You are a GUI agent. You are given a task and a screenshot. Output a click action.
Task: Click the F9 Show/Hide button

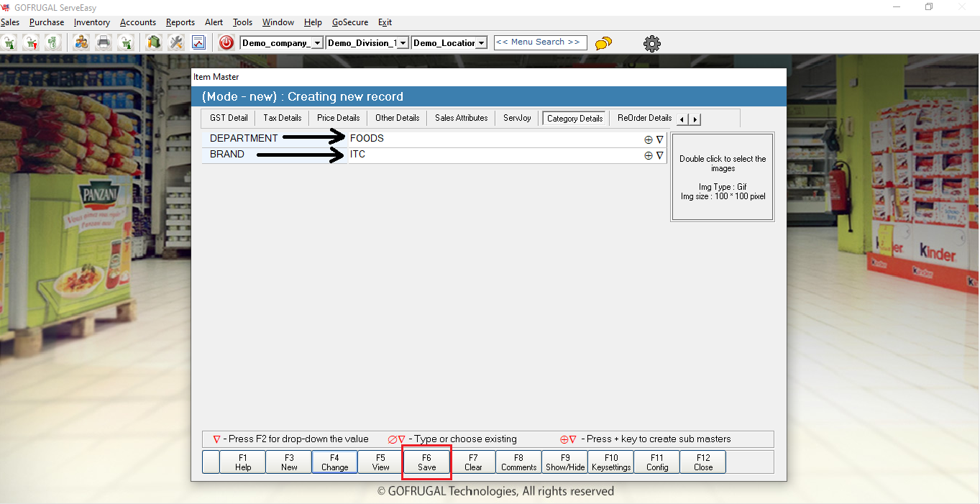pyautogui.click(x=565, y=462)
